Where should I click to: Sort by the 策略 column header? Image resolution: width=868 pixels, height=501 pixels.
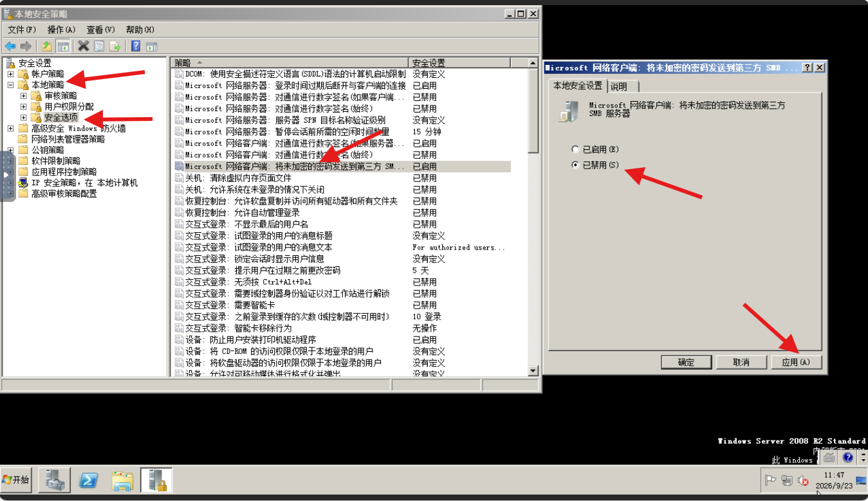290,63
